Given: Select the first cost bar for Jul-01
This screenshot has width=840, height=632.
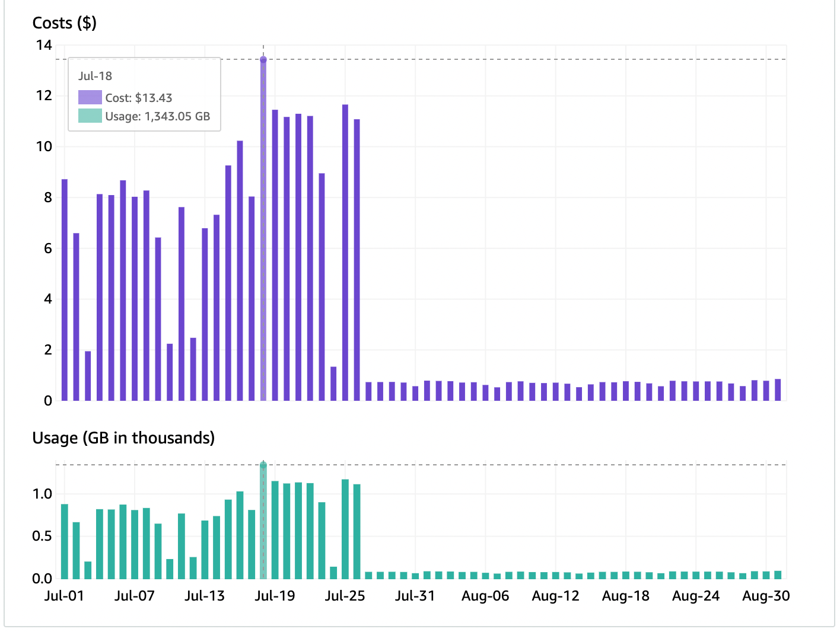Looking at the screenshot, I should tap(65, 291).
